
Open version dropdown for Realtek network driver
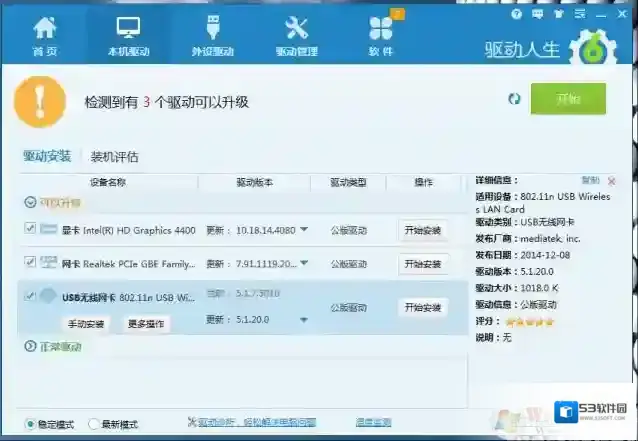pyautogui.click(x=304, y=264)
